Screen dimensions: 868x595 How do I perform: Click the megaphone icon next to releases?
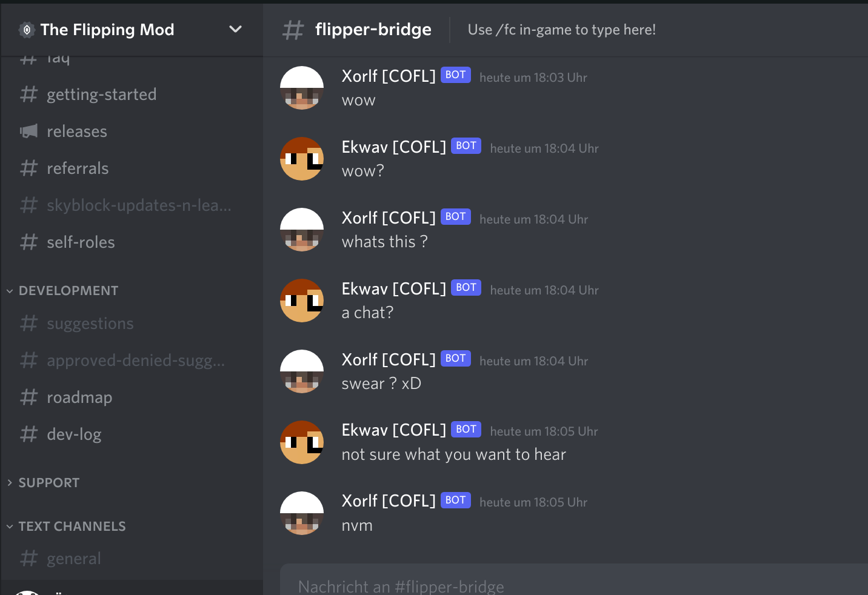click(x=28, y=131)
